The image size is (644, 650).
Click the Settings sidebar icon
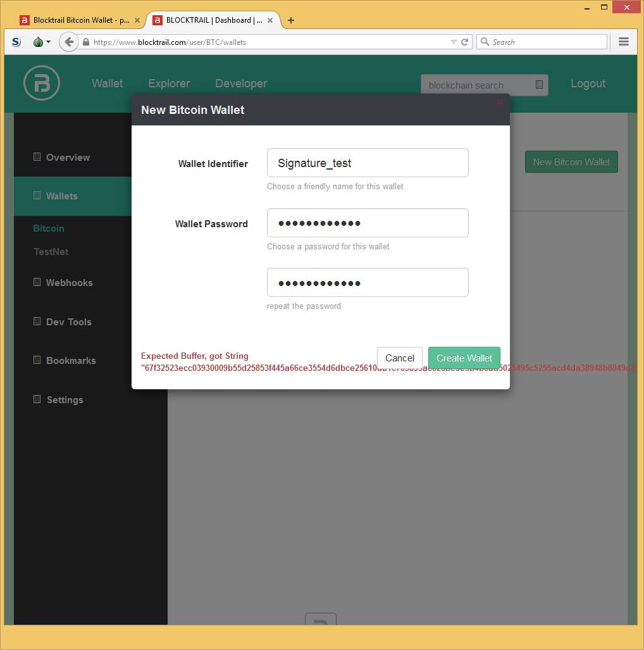37,399
